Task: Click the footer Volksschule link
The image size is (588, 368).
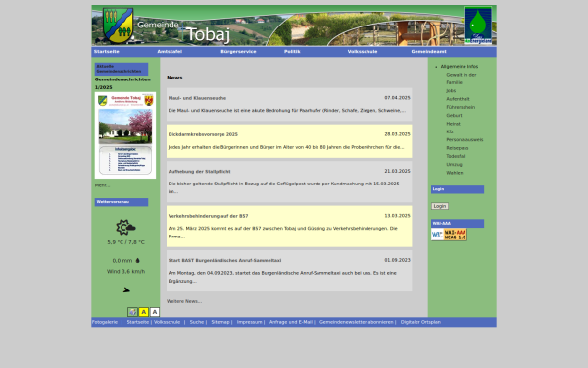Action: coord(167,322)
